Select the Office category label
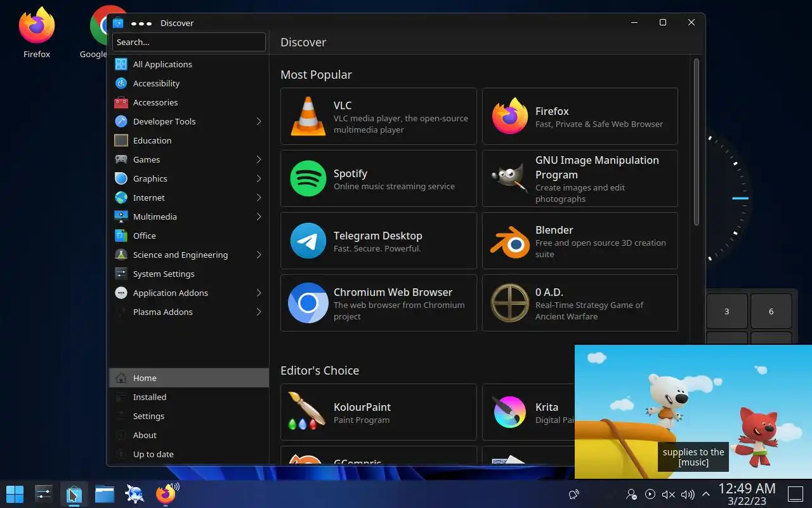Image resolution: width=812 pixels, height=508 pixels. 144,236
